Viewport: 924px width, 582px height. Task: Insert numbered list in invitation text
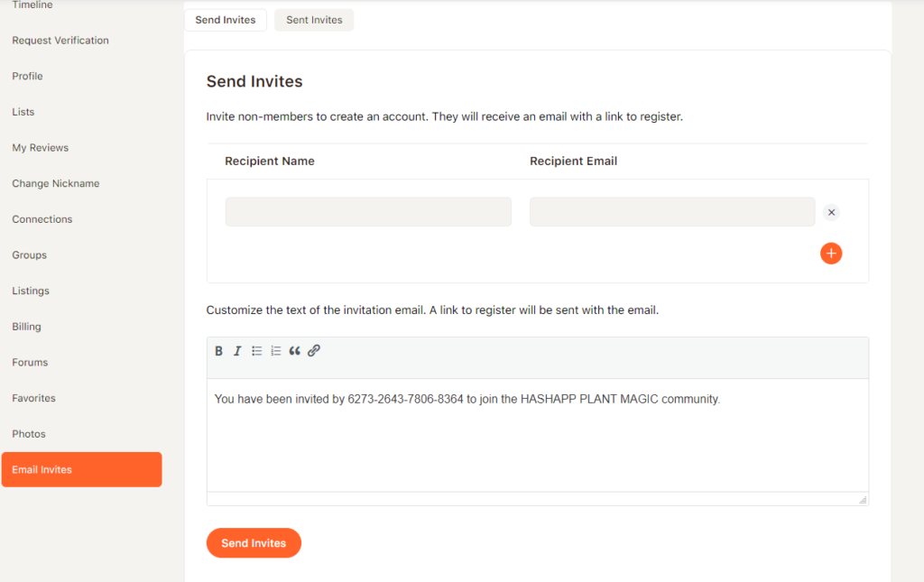pyautogui.click(x=276, y=351)
